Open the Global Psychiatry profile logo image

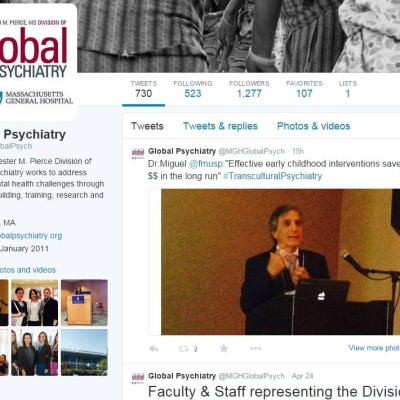[x=36, y=62]
